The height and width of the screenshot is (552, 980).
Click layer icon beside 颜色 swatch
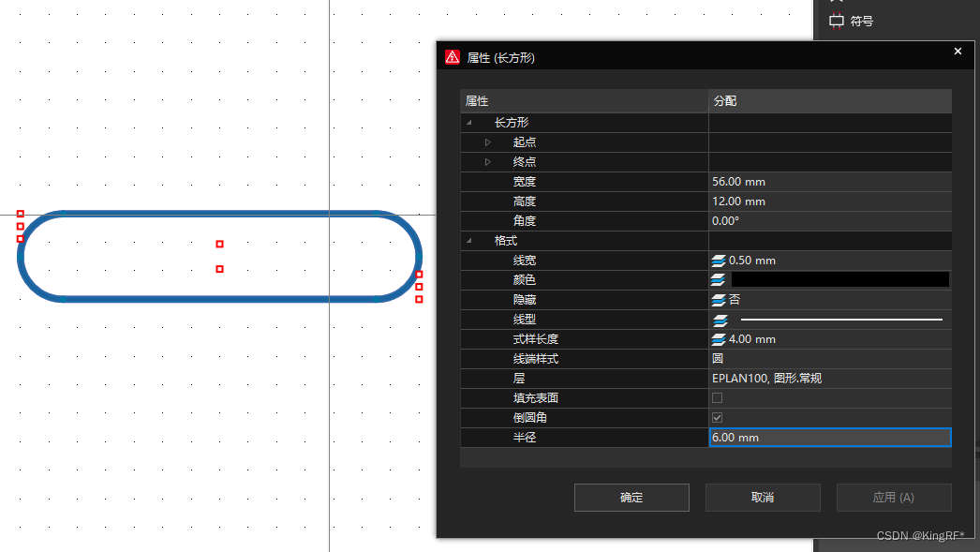pos(718,280)
